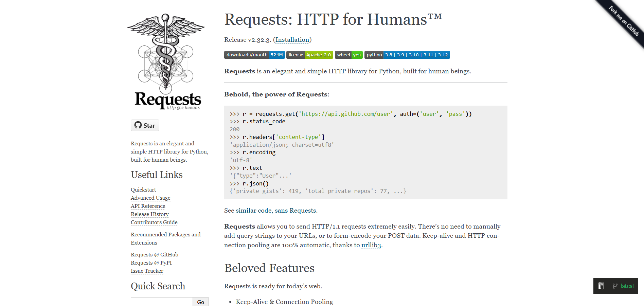The image size is (644, 306).
Task: Click the GitHub octocat icon on the Star button
Action: click(138, 125)
